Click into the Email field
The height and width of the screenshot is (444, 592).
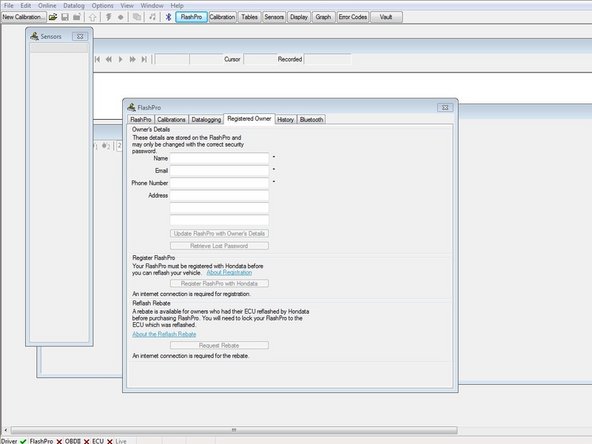[219, 171]
